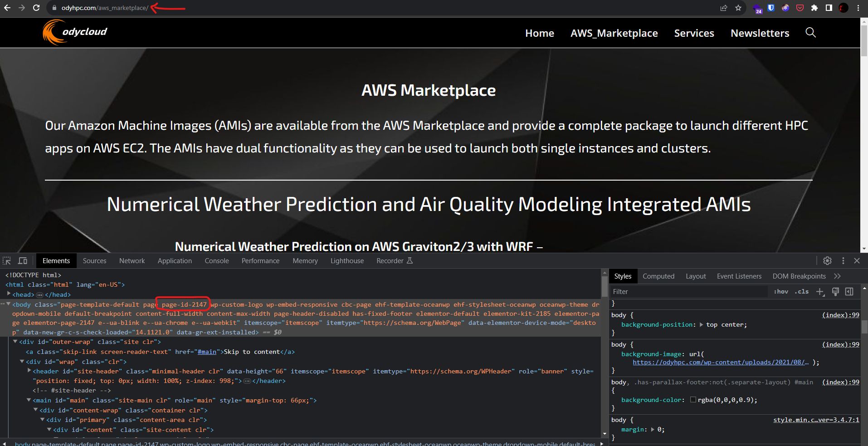Save page with the Pocket extension icon
The width and height of the screenshot is (868, 446).
800,8
